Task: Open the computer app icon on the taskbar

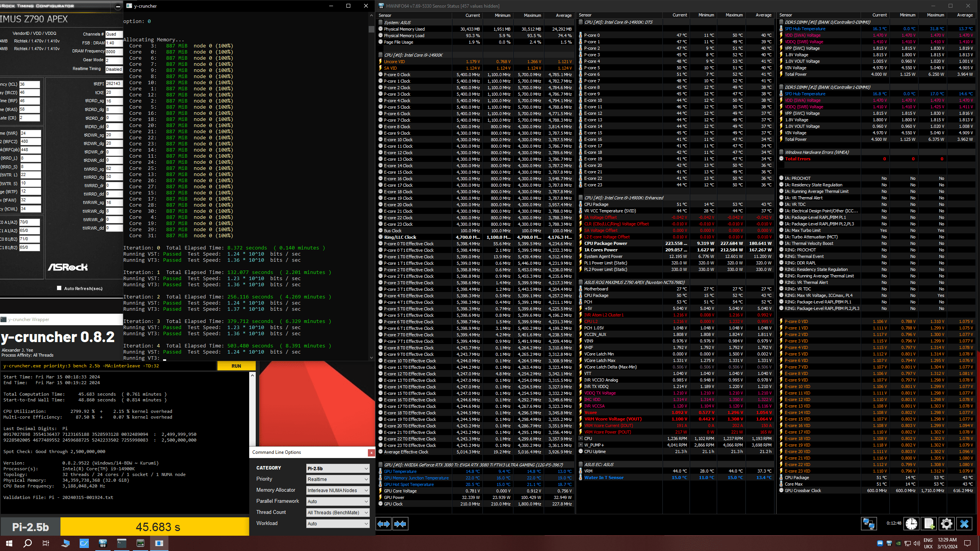Action: tap(65, 543)
